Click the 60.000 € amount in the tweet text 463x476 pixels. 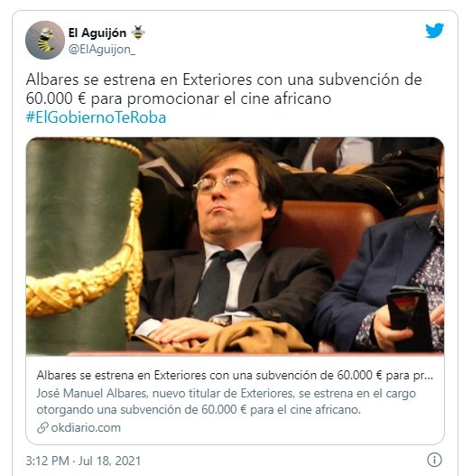pyautogui.click(x=56, y=98)
